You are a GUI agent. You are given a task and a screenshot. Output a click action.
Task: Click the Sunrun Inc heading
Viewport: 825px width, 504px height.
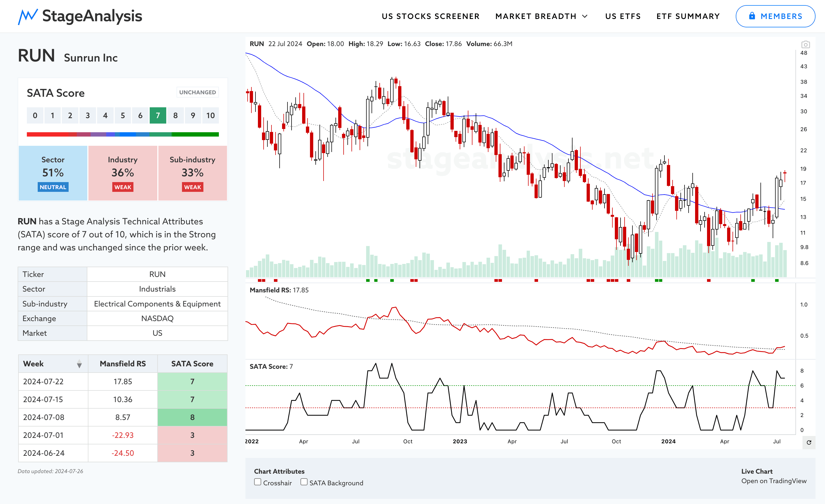click(91, 58)
